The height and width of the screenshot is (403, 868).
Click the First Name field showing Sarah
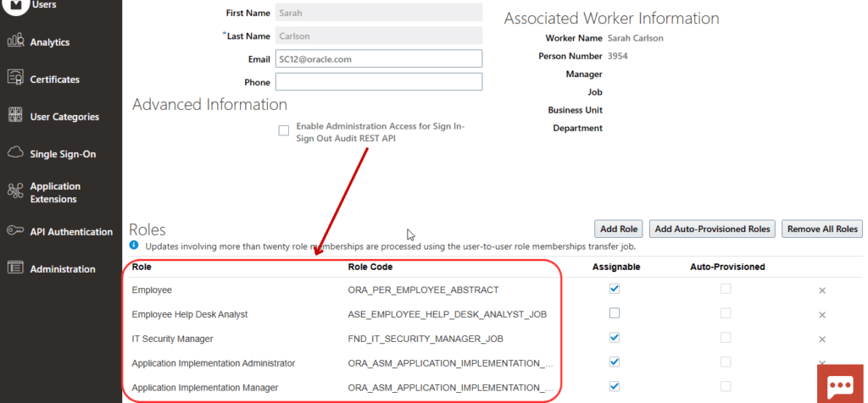point(379,13)
